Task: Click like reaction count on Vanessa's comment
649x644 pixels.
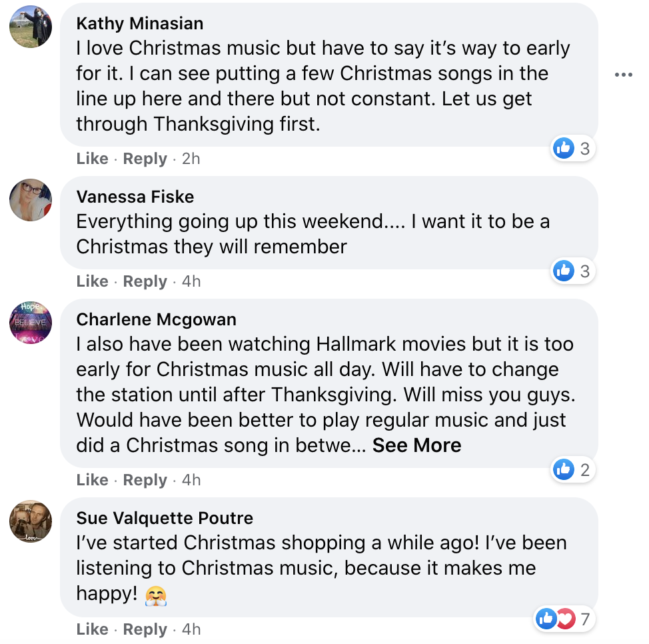Action: pos(573,271)
